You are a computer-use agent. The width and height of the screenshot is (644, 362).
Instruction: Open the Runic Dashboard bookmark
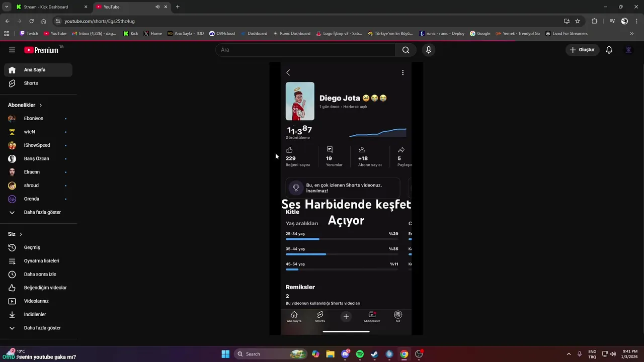[x=292, y=34]
